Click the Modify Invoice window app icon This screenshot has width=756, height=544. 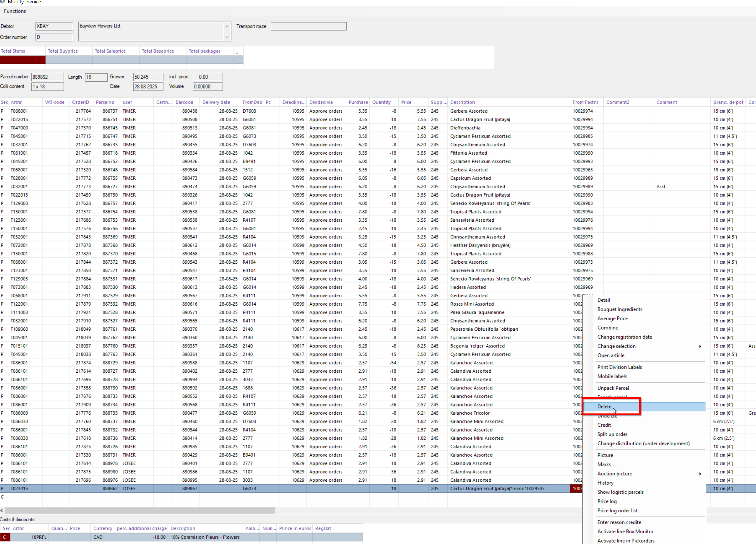pyautogui.click(x=2, y=1)
